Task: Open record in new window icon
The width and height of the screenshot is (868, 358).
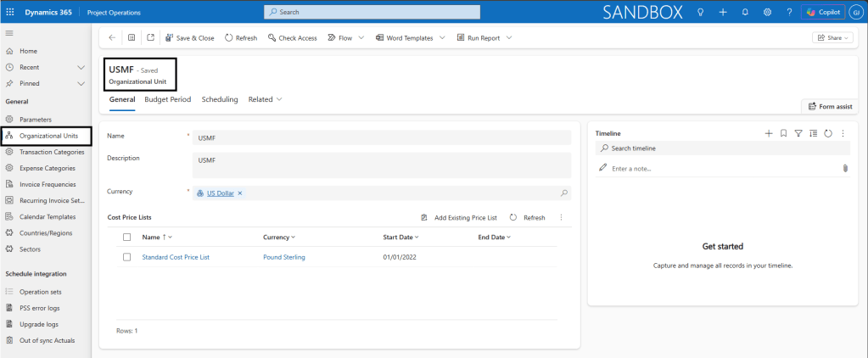Action: [150, 38]
